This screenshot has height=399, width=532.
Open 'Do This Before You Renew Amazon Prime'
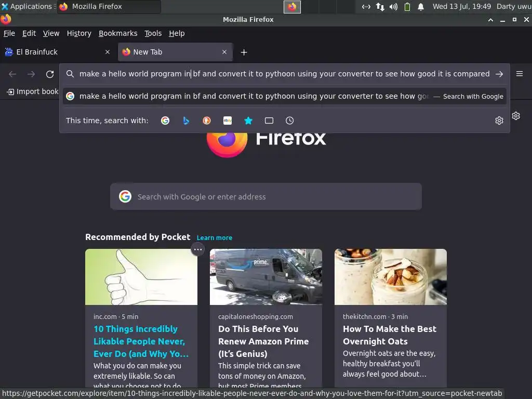pyautogui.click(x=263, y=341)
